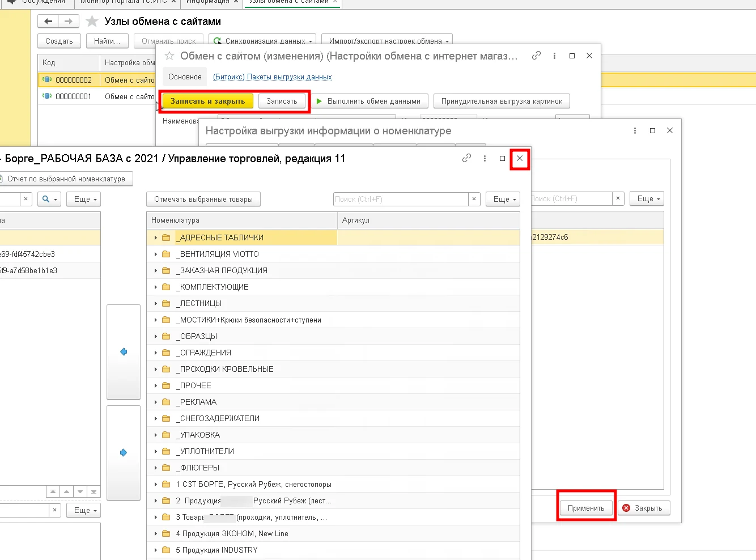Go forward with the right navigation arrow

[69, 22]
